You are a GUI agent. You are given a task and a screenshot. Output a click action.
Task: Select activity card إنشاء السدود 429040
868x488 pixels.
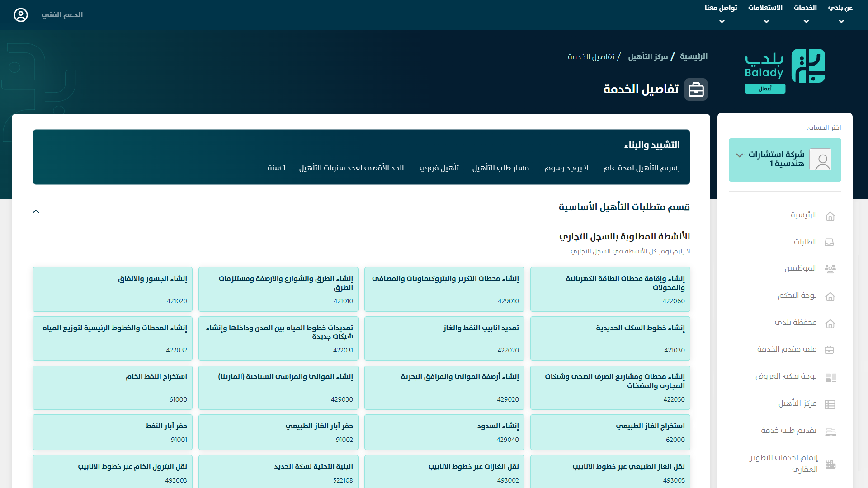(x=444, y=432)
